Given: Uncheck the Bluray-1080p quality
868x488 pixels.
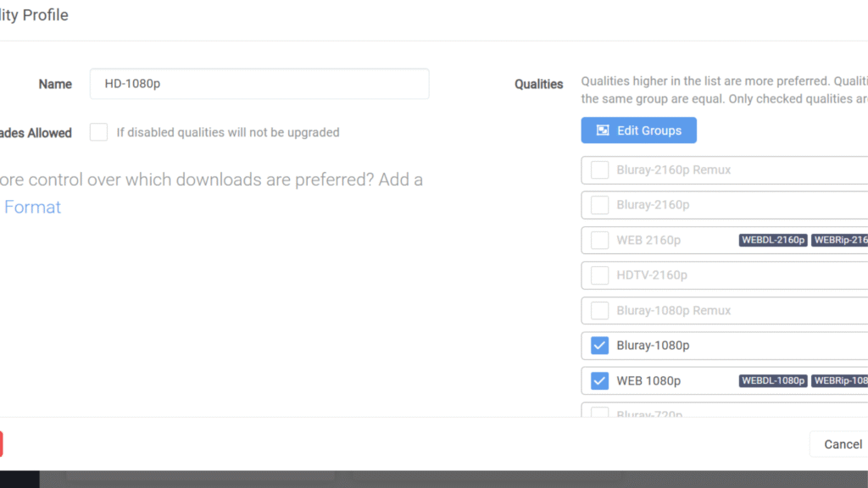Looking at the screenshot, I should click(x=600, y=346).
